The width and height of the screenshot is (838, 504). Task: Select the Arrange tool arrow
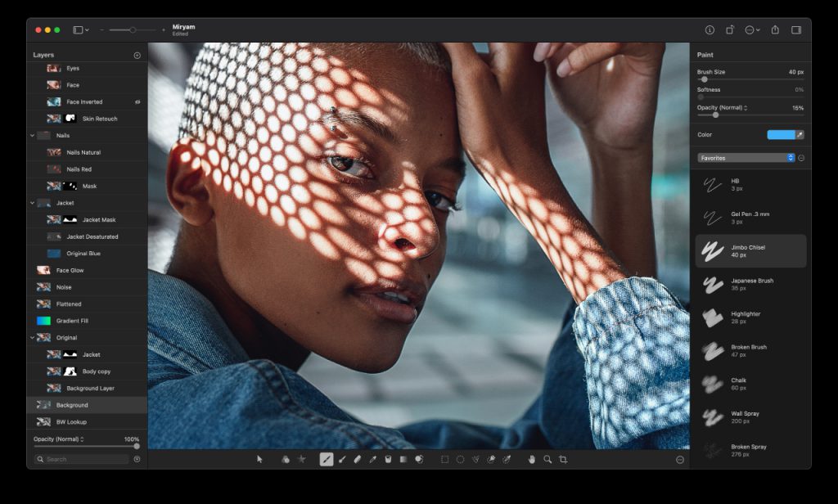coord(259,459)
